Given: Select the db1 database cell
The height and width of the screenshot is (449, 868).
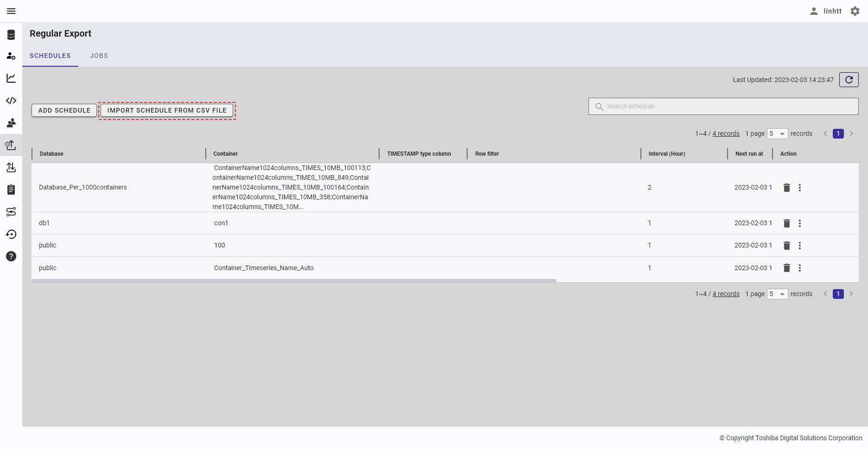Looking at the screenshot, I should [x=44, y=223].
